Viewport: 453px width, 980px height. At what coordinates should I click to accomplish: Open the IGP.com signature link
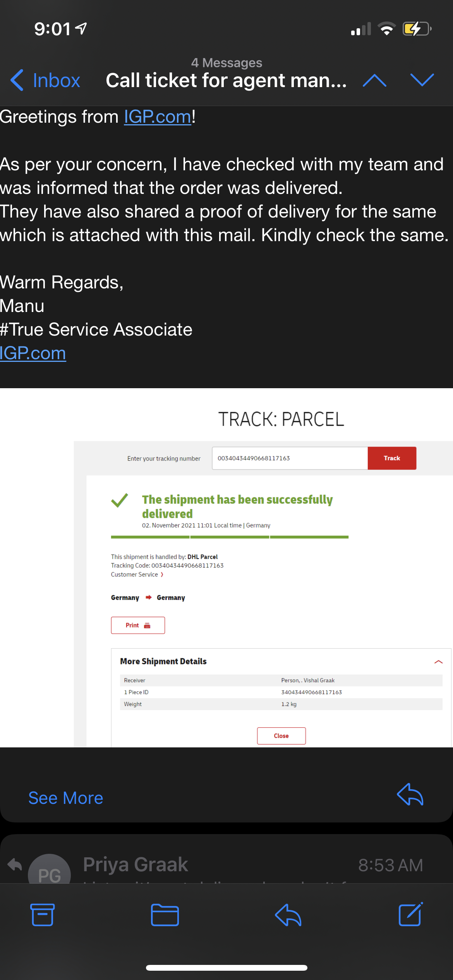click(33, 353)
